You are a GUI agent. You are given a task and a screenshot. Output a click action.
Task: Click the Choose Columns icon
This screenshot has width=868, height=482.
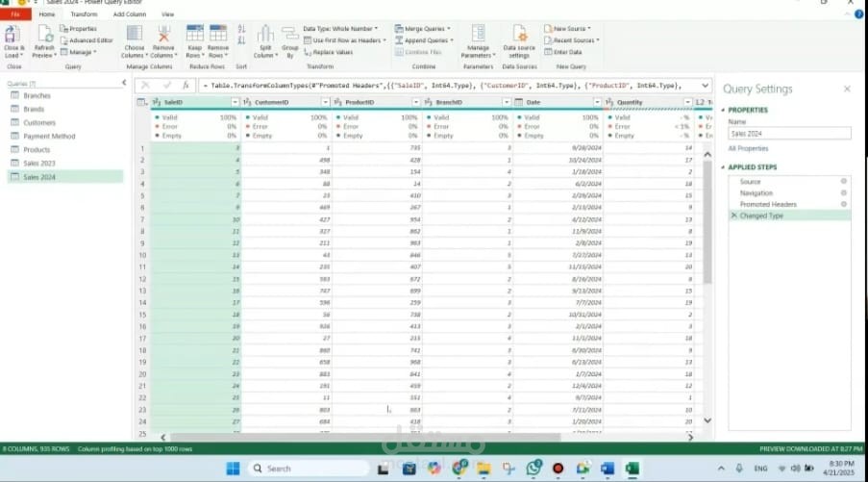click(x=134, y=34)
